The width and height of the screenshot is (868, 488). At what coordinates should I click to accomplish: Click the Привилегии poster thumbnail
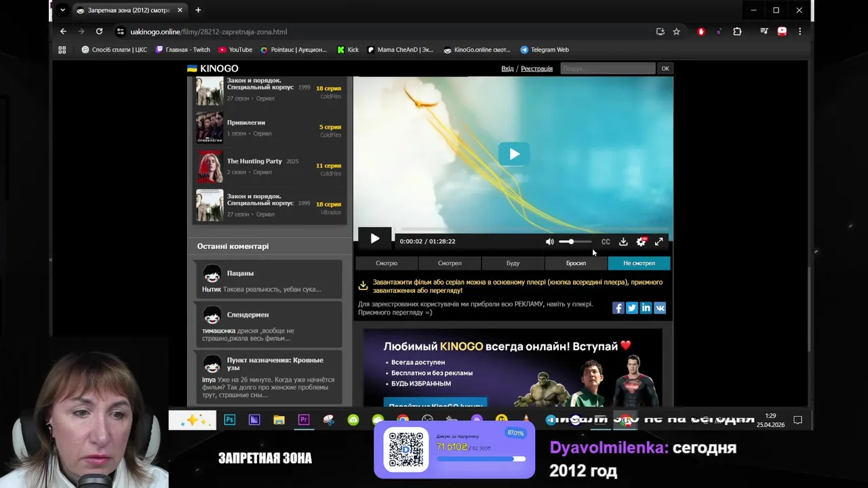pos(210,127)
